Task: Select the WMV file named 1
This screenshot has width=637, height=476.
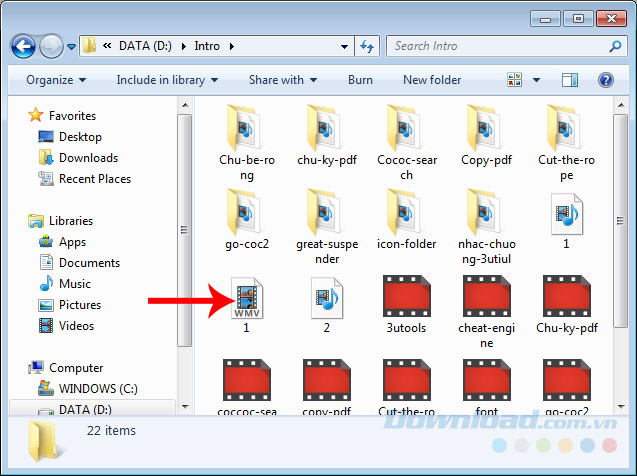Action: [246, 298]
